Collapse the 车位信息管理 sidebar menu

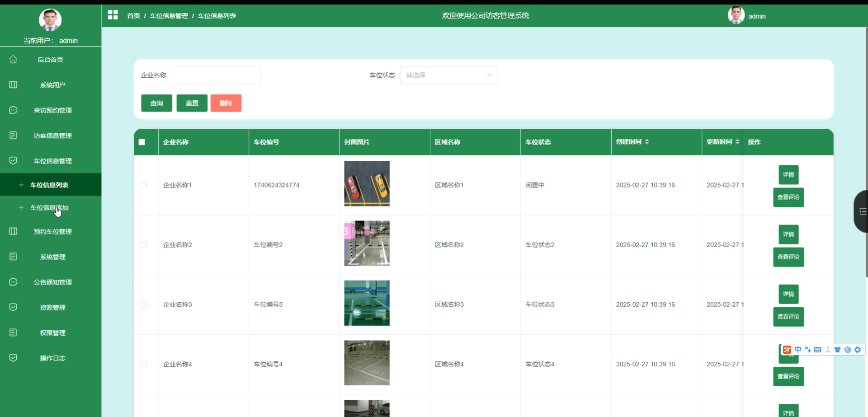coord(51,161)
